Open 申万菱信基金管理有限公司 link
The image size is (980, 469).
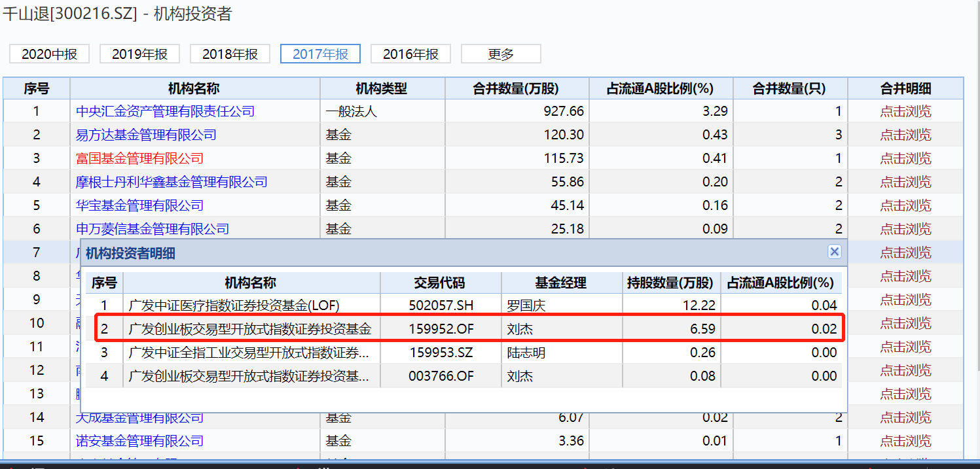(153, 229)
